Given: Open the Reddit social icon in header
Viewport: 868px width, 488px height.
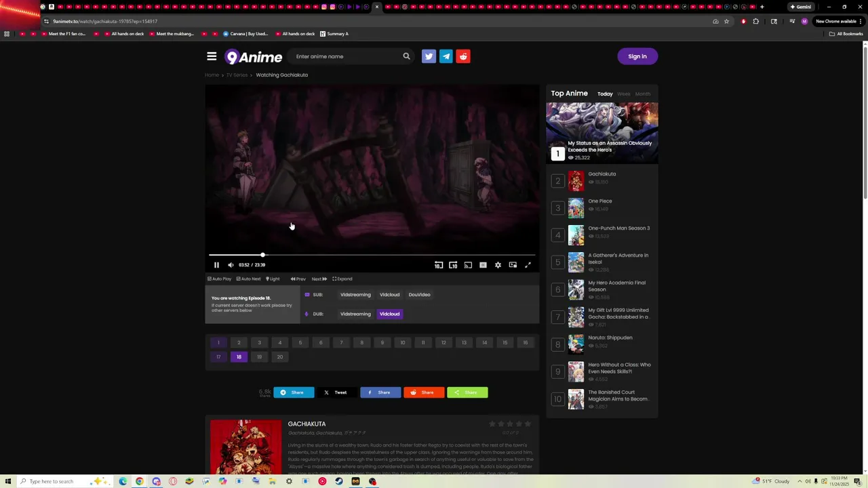Looking at the screenshot, I should (463, 56).
